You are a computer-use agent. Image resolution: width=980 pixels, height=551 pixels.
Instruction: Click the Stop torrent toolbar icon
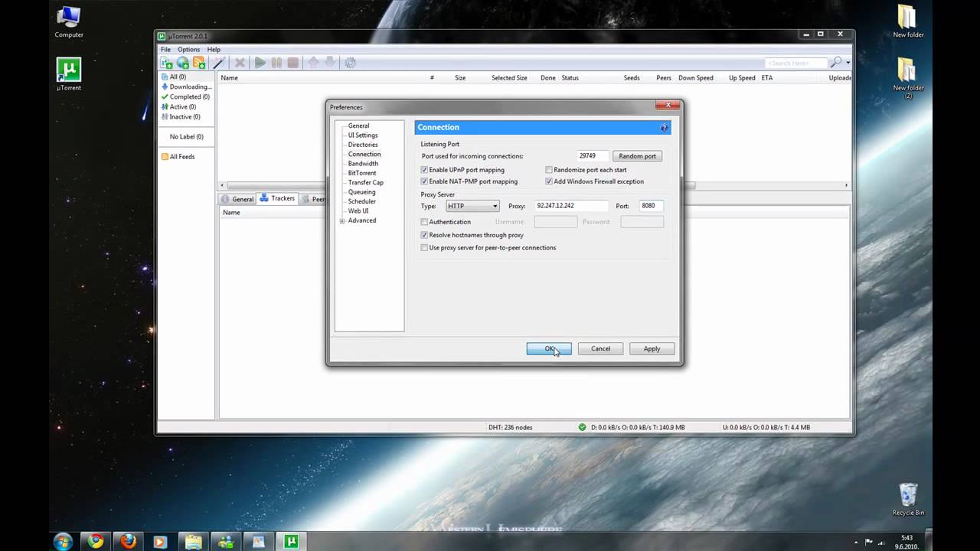click(x=292, y=63)
